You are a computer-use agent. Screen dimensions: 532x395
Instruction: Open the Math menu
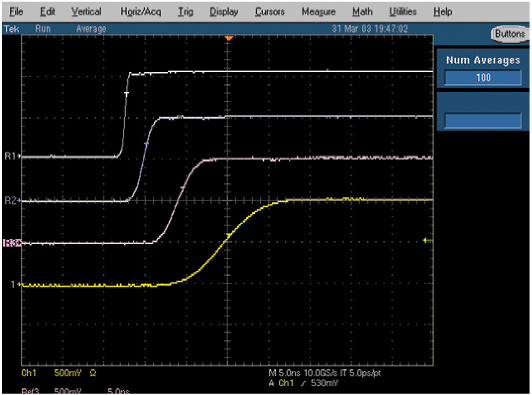362,12
